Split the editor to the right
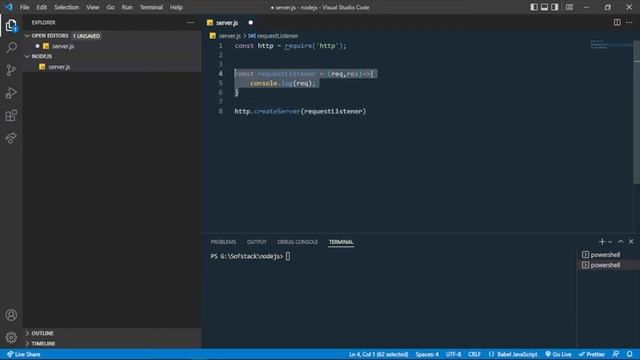This screenshot has width=640, height=360. (617, 22)
